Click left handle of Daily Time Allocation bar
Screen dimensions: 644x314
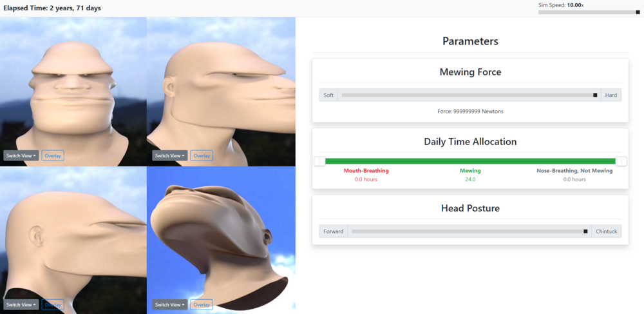[x=319, y=162]
